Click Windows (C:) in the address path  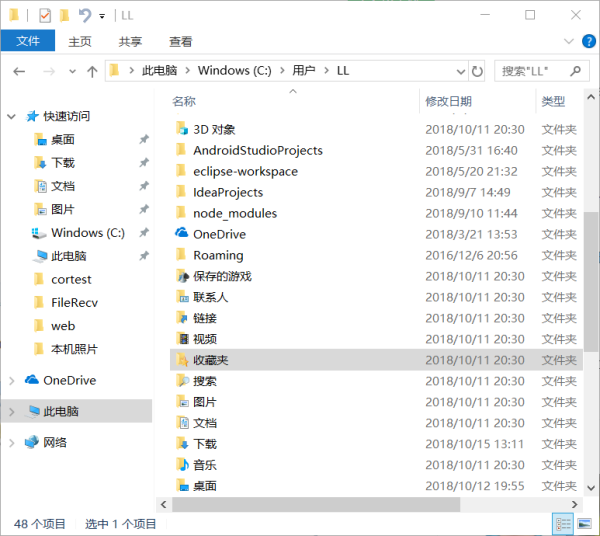(x=235, y=71)
